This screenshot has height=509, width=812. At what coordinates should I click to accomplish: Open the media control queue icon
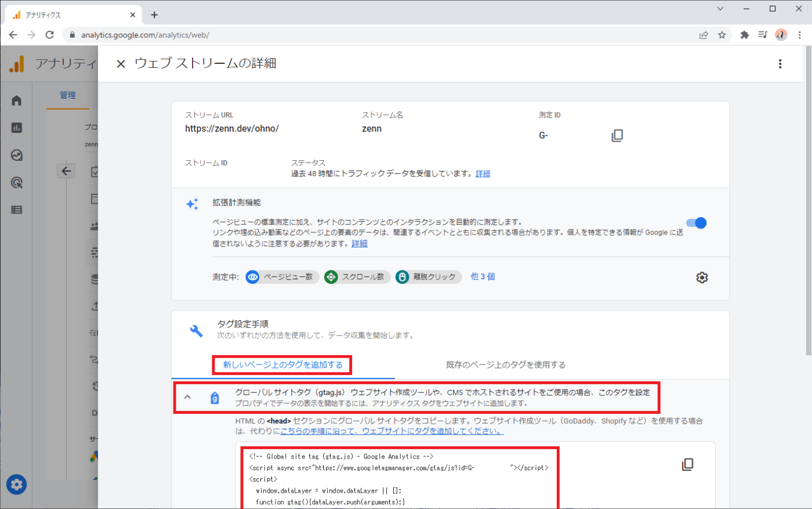pos(763,35)
